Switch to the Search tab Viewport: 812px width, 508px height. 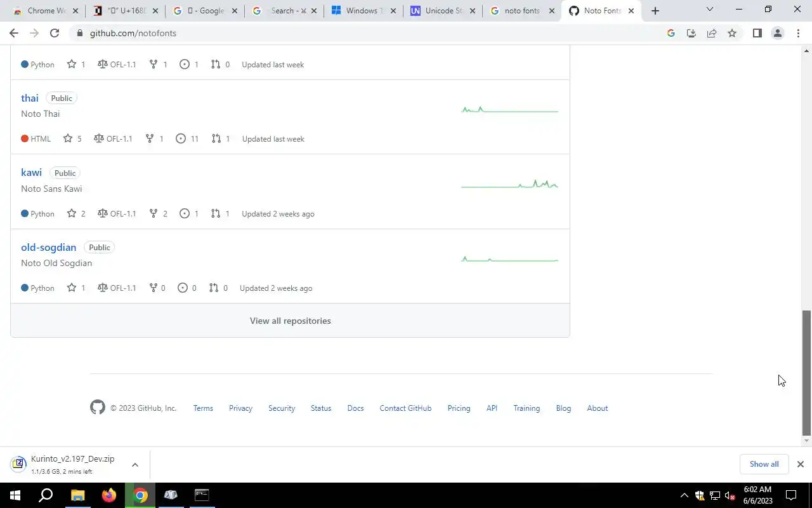click(x=283, y=11)
